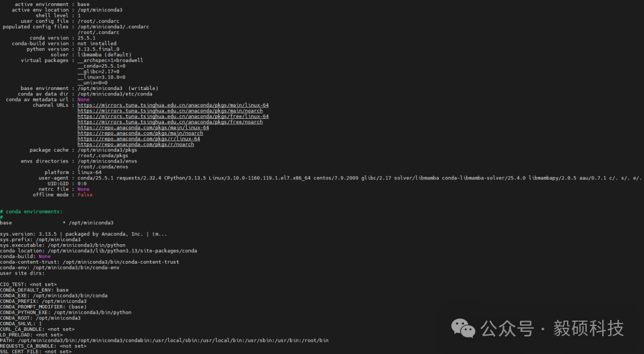
Task: Open repo.anaconda.com pkgs/main/linux-64 URL
Action: 143,128
